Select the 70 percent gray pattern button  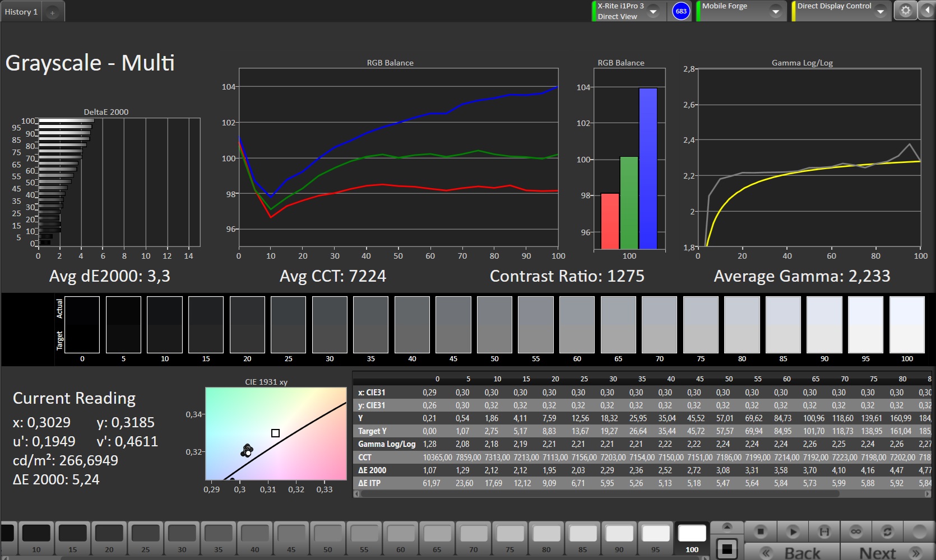coord(474,539)
